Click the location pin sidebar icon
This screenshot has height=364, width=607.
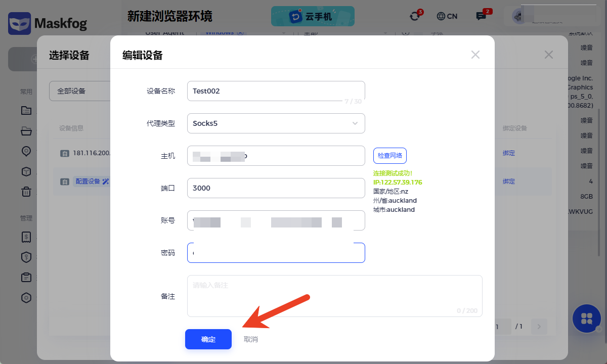(26, 151)
